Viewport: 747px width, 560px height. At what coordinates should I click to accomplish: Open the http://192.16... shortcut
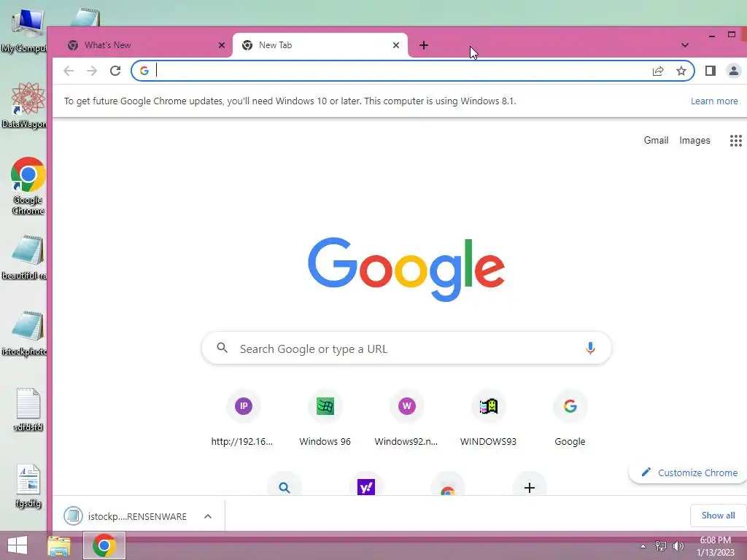click(x=243, y=419)
